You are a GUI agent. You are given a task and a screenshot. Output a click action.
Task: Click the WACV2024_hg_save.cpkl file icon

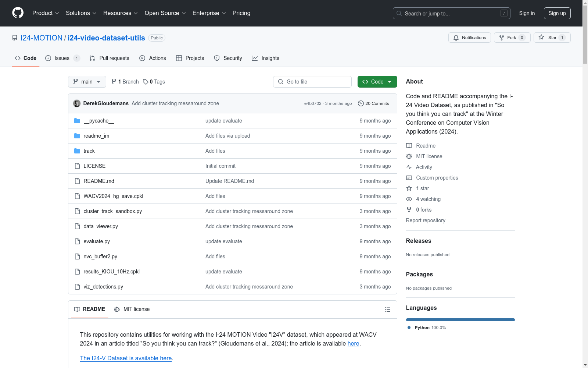tap(77, 196)
